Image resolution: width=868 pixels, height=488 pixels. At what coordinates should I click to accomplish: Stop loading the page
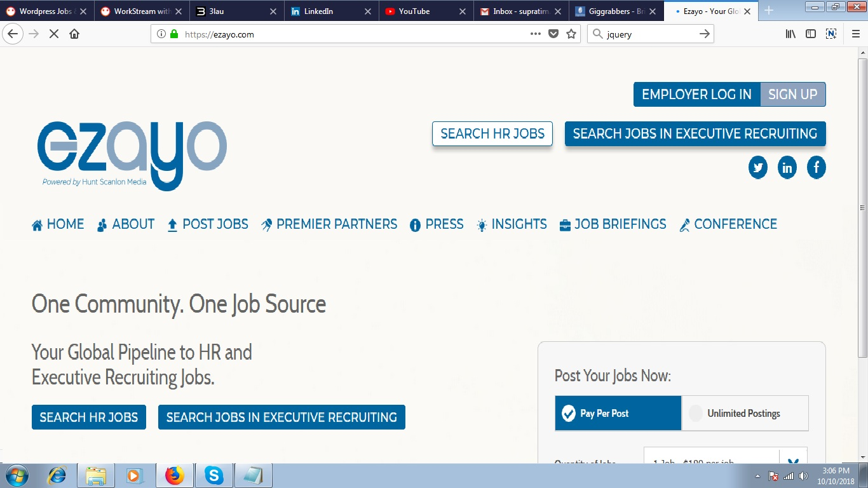[x=54, y=34]
